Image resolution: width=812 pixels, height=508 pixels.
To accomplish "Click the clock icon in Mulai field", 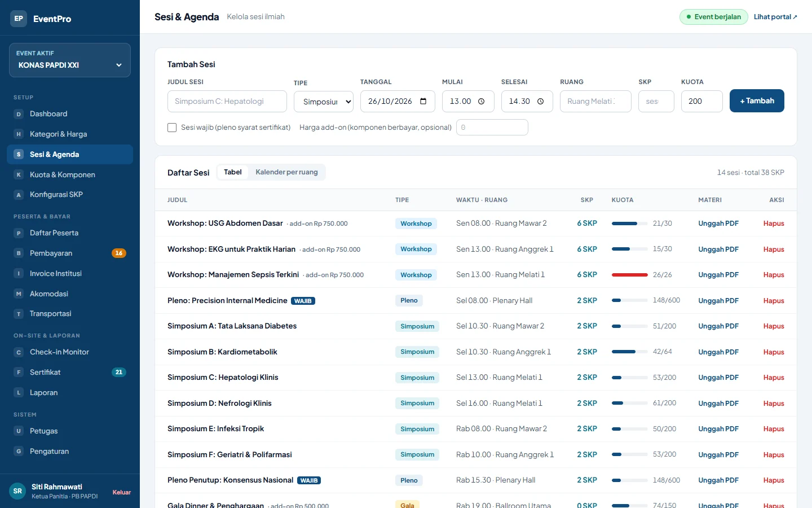I will (x=482, y=102).
